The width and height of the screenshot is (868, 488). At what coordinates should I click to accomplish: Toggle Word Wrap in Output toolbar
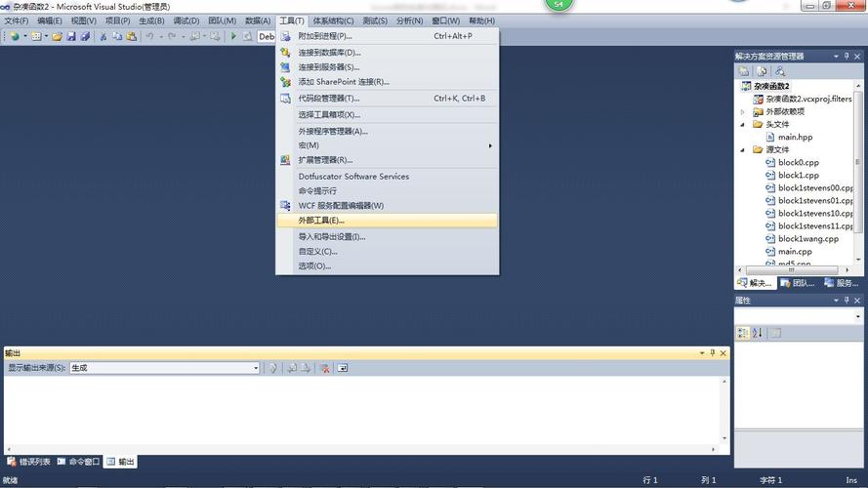343,368
